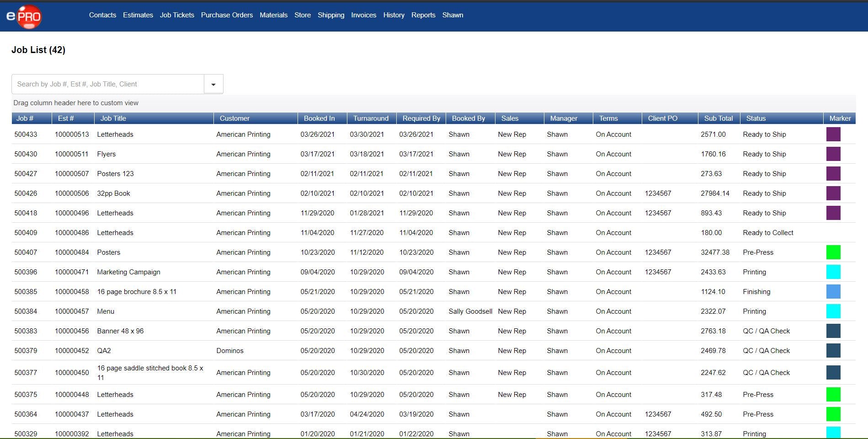Click green marker for job 500364
This screenshot has height=439, width=868.
[833, 414]
